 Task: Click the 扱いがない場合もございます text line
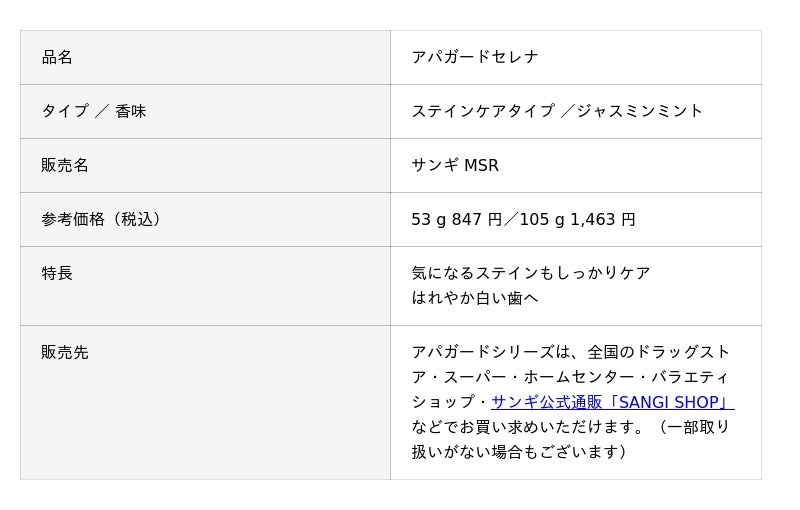520,452
